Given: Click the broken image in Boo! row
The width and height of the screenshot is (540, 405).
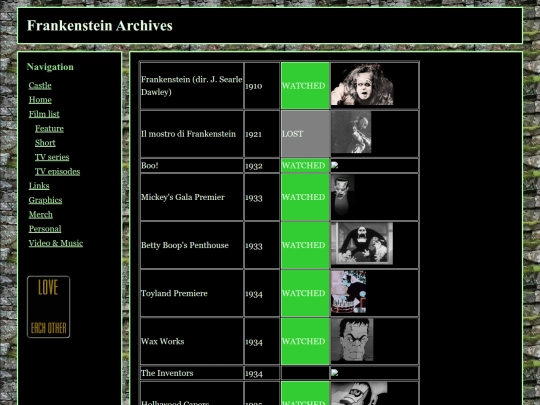Looking at the screenshot, I should point(334,165).
